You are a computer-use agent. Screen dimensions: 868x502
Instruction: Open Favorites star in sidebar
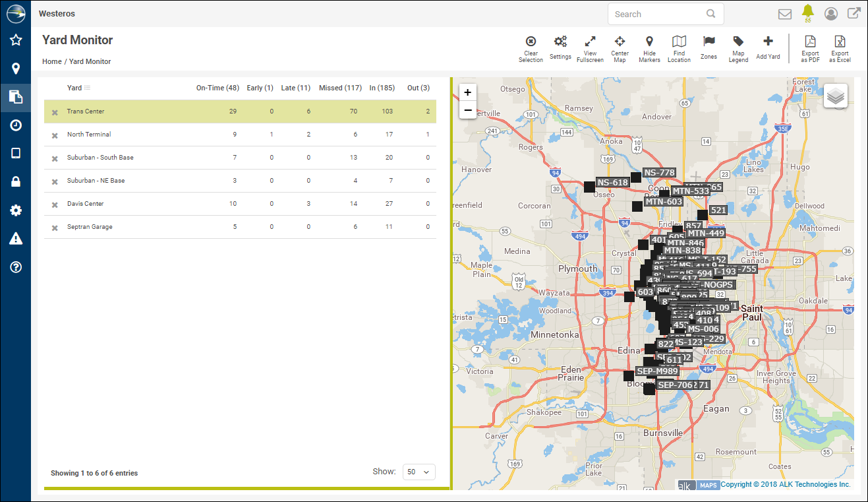(16, 40)
